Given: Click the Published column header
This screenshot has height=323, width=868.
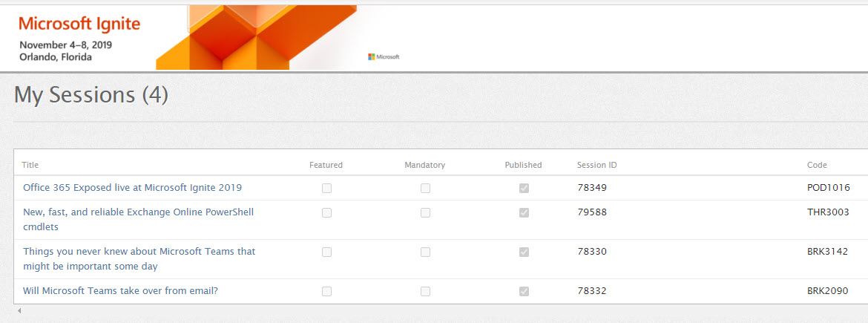Looking at the screenshot, I should coord(523,165).
